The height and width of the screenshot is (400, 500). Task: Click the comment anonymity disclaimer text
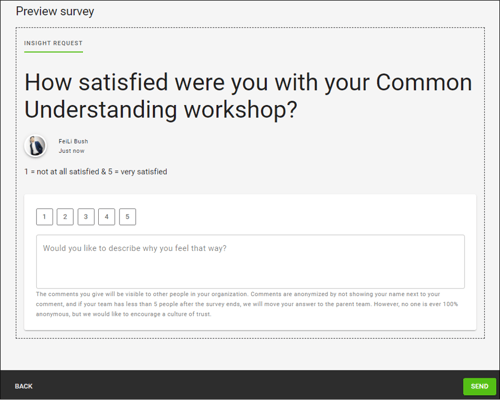point(247,304)
